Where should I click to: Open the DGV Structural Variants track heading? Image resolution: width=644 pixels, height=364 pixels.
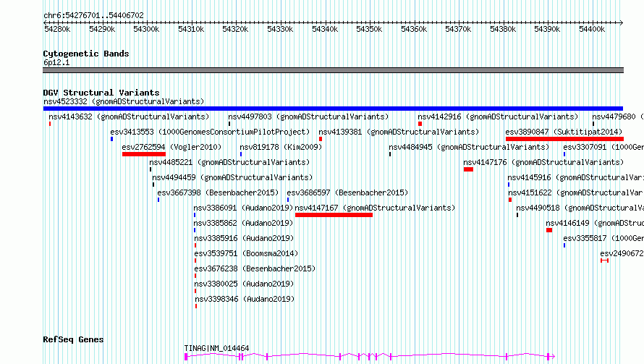click(x=101, y=93)
